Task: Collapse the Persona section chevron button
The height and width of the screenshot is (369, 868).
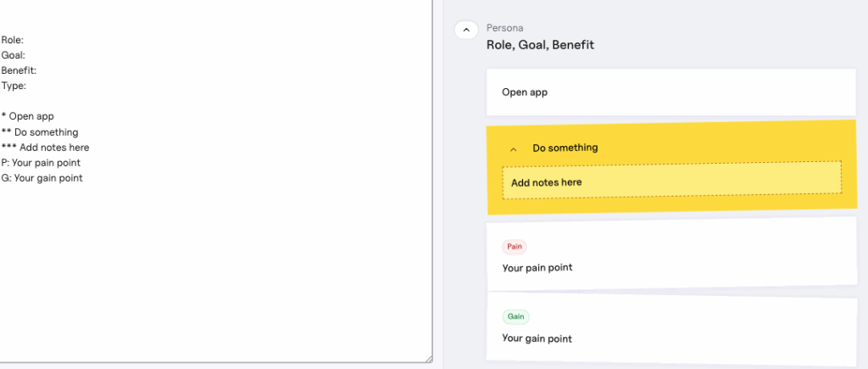Action: [466, 30]
